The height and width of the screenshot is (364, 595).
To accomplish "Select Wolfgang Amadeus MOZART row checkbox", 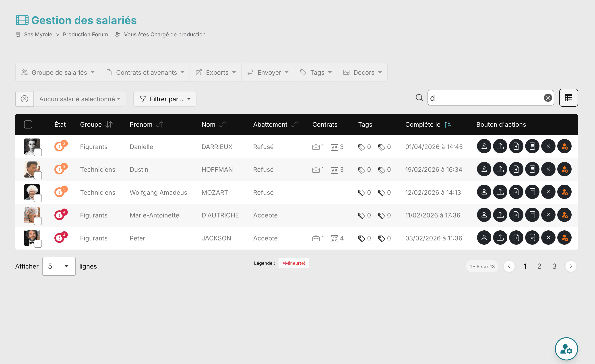I will tap(38, 198).
